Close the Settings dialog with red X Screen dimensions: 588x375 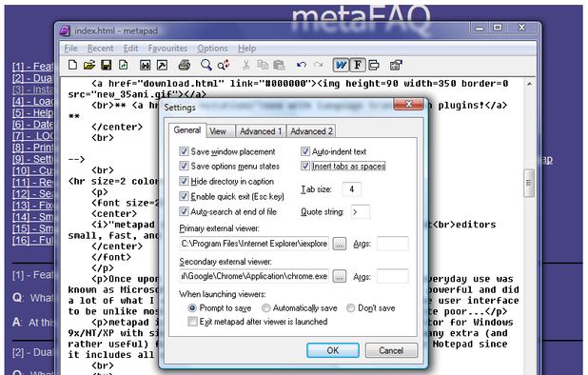coord(409,104)
